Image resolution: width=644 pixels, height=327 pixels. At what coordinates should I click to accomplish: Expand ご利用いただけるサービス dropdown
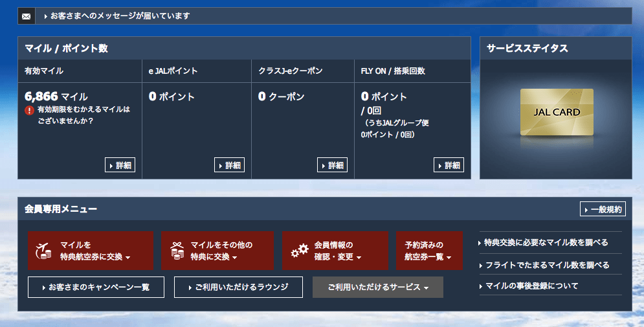click(x=378, y=287)
